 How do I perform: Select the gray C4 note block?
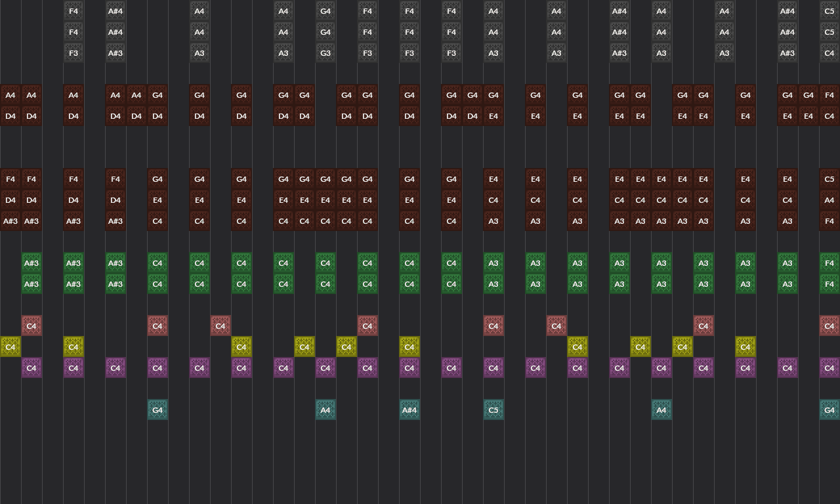[x=829, y=53]
